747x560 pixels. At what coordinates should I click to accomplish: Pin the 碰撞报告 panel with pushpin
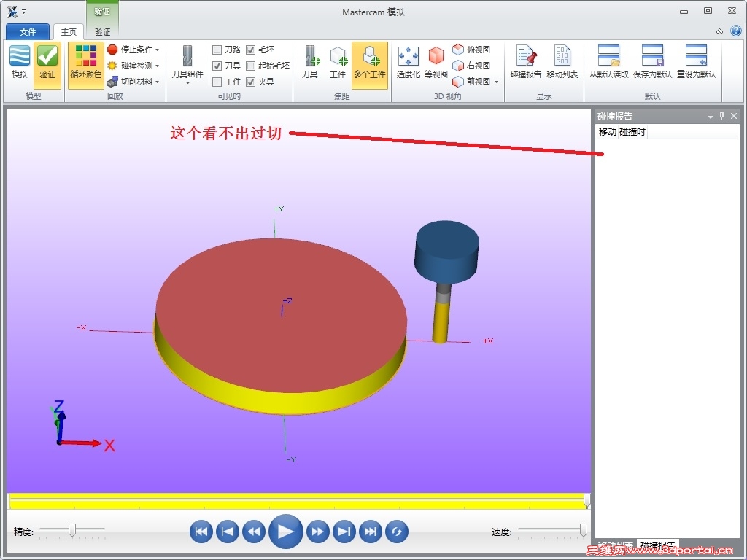click(721, 116)
